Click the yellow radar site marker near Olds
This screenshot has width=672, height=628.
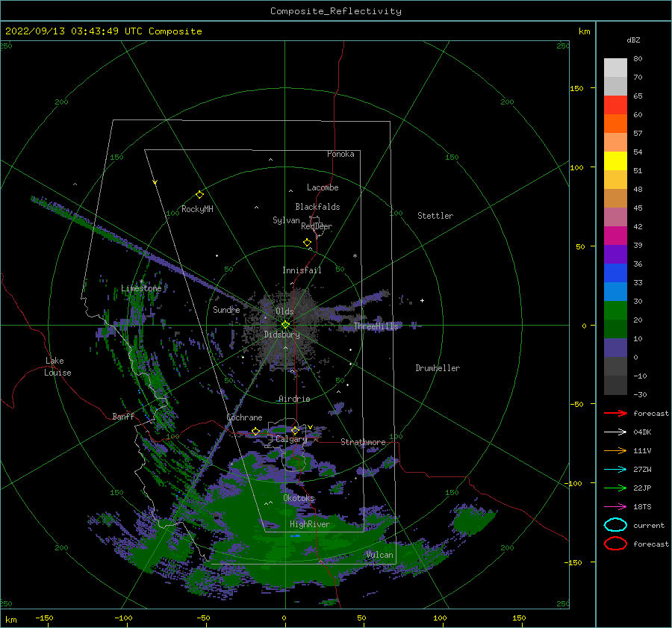tap(285, 325)
